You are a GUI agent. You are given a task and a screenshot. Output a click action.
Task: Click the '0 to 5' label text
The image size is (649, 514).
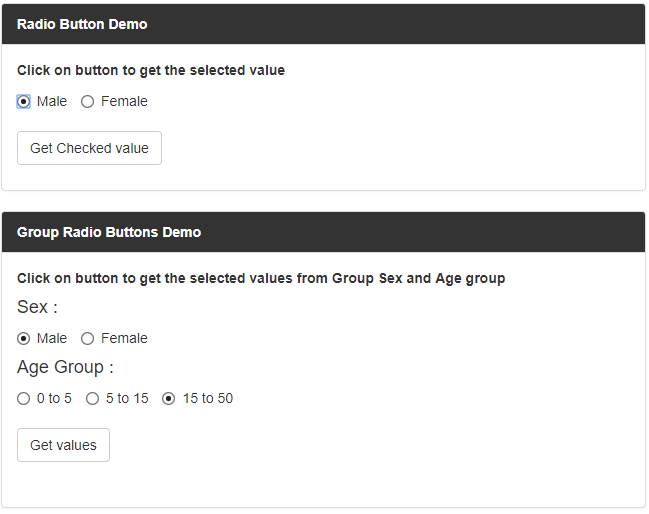[54, 398]
